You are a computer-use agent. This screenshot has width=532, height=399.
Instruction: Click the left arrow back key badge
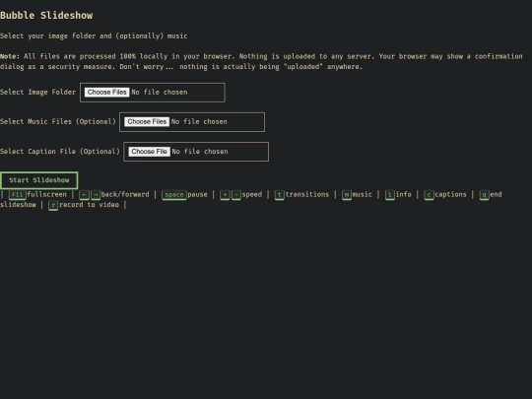coord(84,195)
